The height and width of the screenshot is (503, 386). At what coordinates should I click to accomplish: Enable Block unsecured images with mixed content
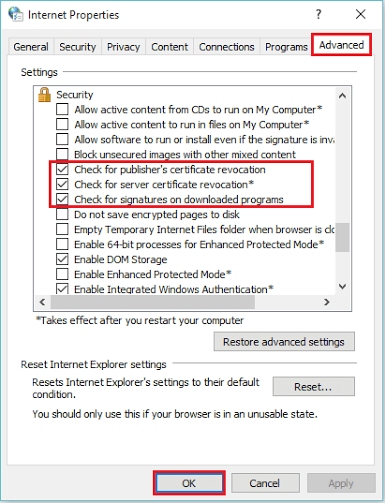[62, 154]
